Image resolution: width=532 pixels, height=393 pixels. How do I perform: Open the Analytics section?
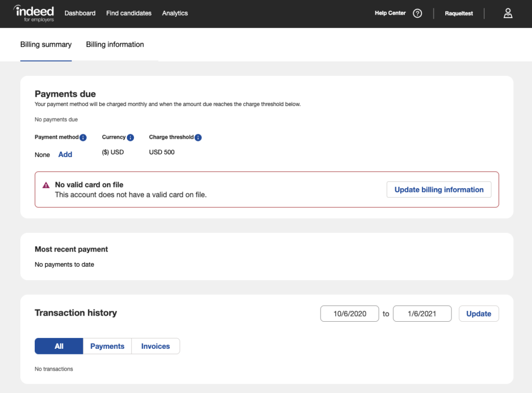click(175, 13)
